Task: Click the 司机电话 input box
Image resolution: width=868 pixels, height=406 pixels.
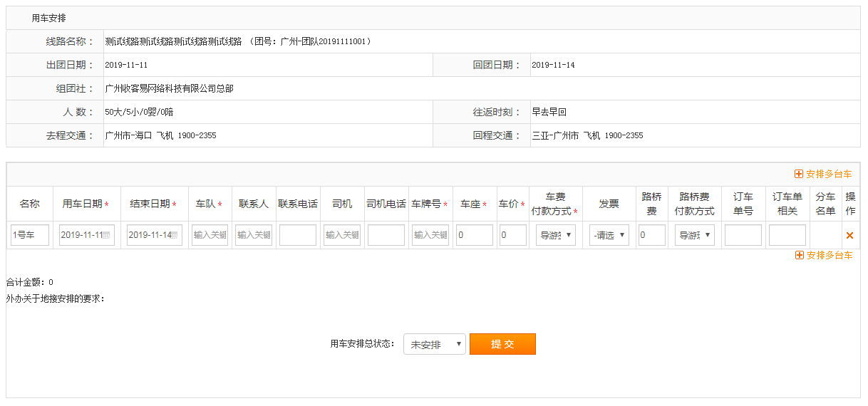Action: tap(386, 235)
